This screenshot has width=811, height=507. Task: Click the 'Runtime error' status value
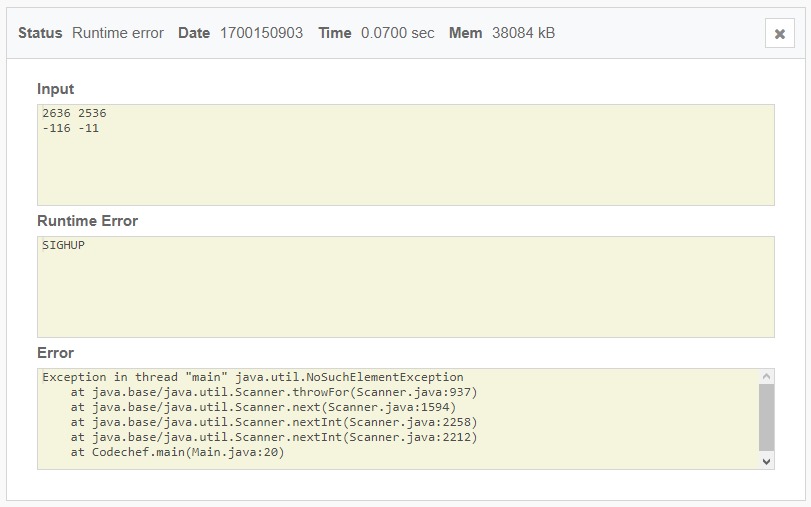[x=118, y=33]
